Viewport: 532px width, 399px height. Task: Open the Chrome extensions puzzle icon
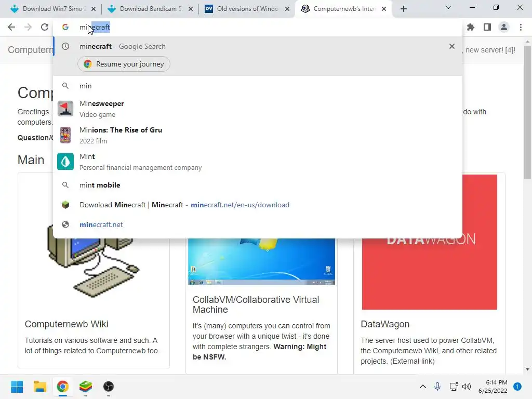(471, 27)
